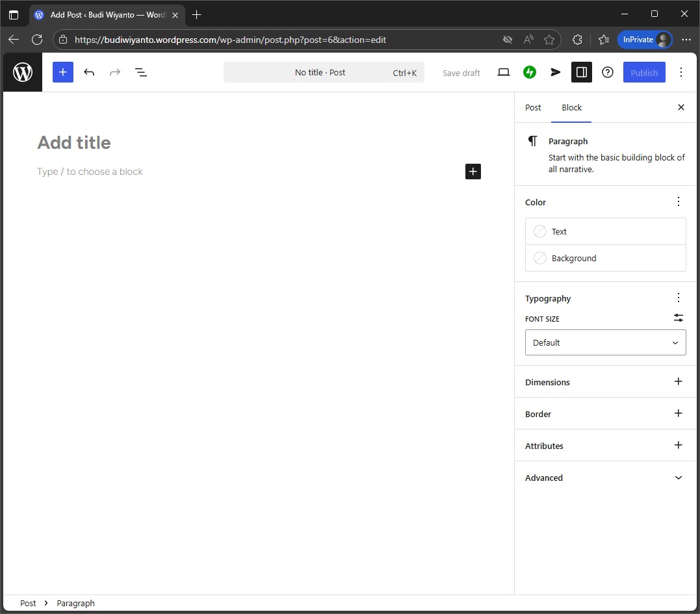Click the help question mark icon

point(608,72)
